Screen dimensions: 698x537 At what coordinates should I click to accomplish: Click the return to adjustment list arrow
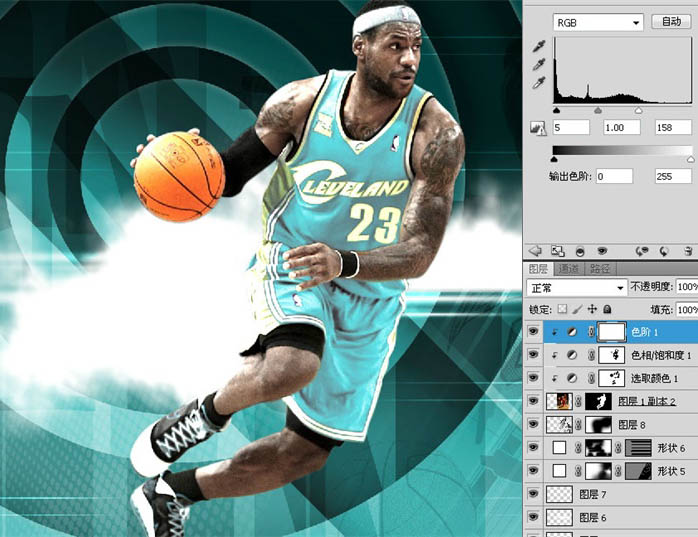535,251
